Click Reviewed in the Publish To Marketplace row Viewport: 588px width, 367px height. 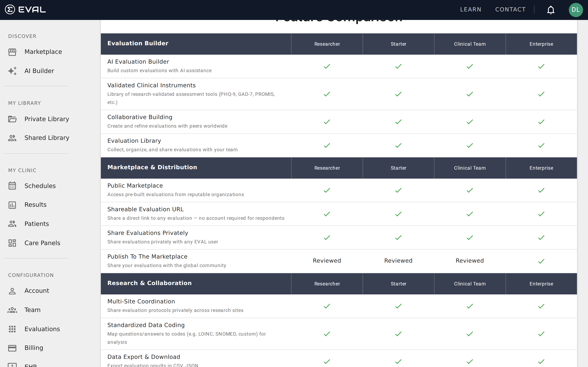pyautogui.click(x=327, y=260)
